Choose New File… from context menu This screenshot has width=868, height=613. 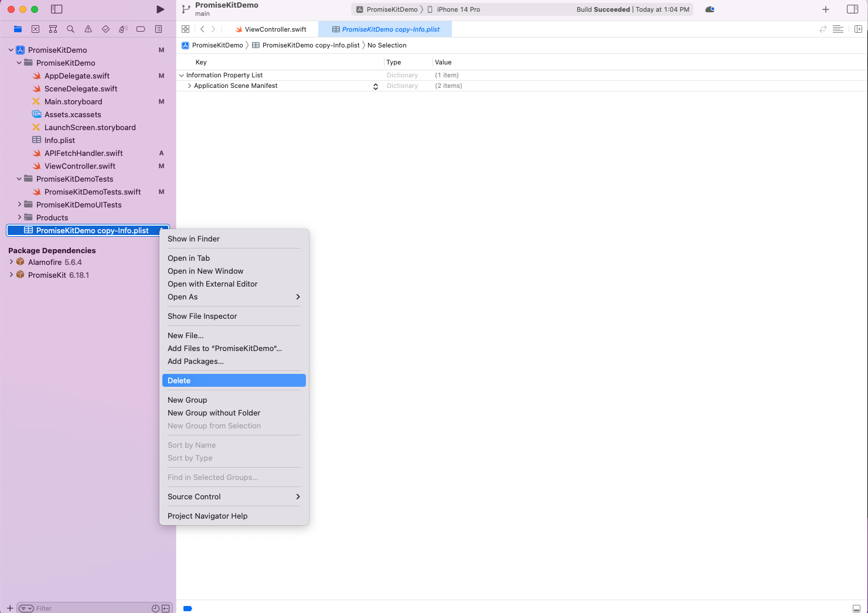234,335
